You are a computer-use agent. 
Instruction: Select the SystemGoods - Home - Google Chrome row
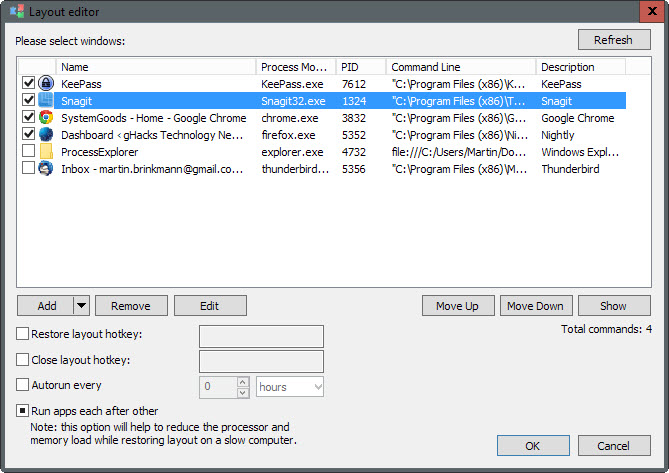click(154, 118)
